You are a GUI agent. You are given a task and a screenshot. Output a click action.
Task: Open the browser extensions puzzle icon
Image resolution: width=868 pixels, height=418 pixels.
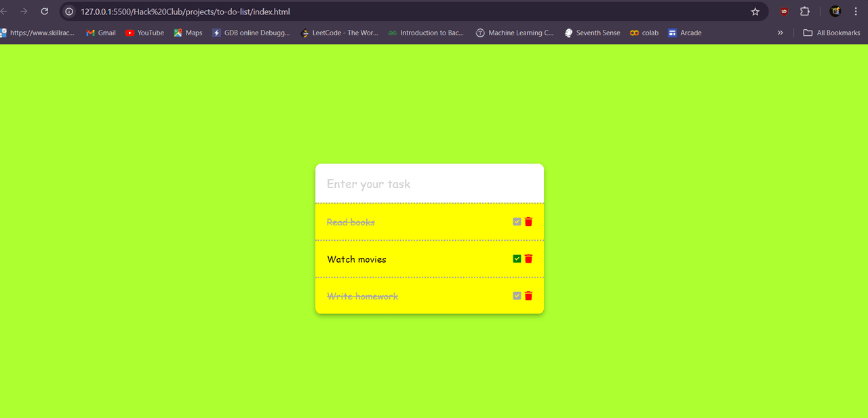805,12
